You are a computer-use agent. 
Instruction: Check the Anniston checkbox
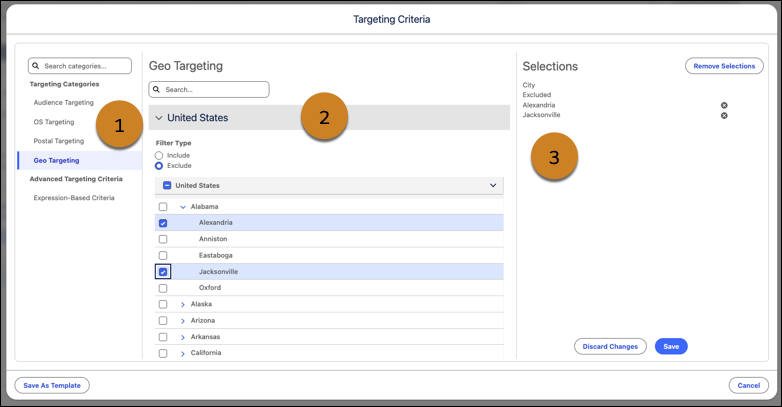pos(163,239)
